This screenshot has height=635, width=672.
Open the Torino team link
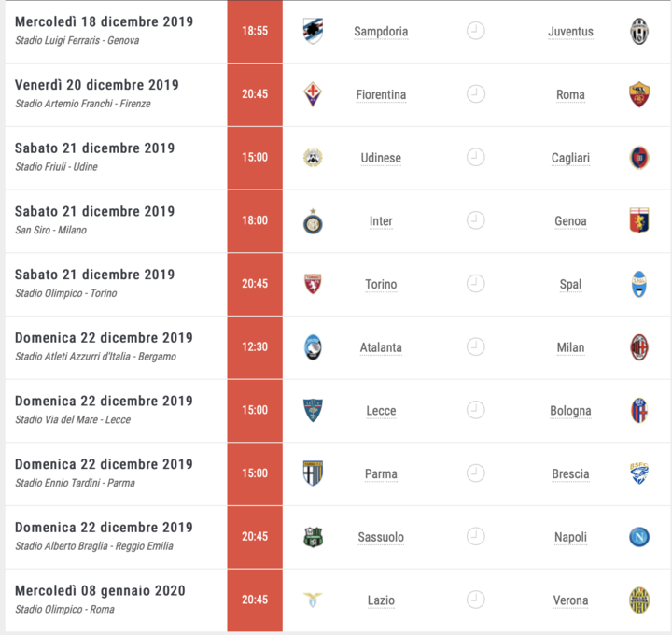(x=381, y=284)
